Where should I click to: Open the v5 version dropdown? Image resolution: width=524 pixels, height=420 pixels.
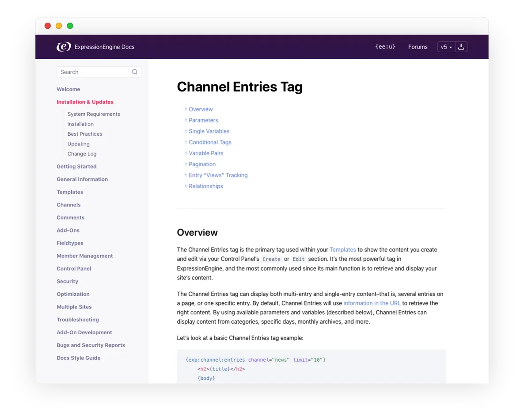[x=446, y=47]
